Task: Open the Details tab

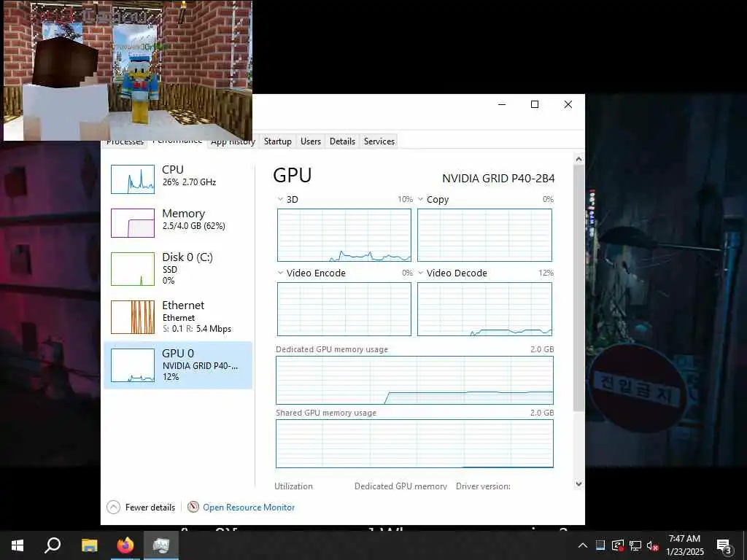Action: coord(342,141)
